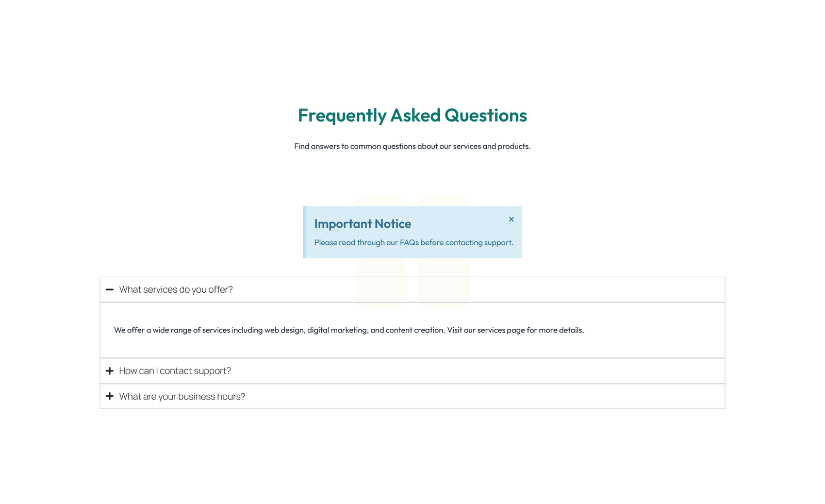Collapse the 'What services do you offer?' answer
This screenshot has height=504, width=825.
176,289
